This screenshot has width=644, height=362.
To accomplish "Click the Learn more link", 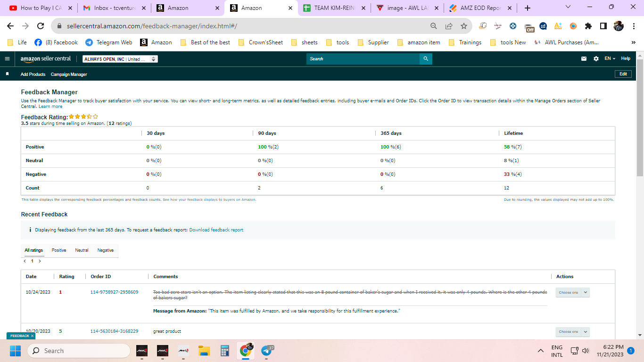I will pyautogui.click(x=50, y=107).
